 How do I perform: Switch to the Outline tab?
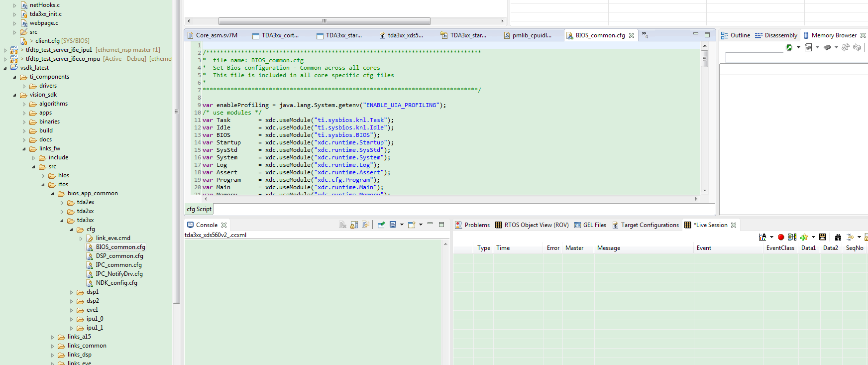736,35
